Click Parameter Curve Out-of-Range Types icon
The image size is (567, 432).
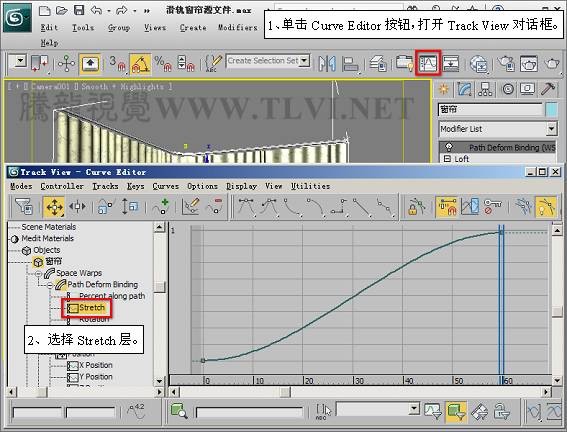[x=469, y=206]
